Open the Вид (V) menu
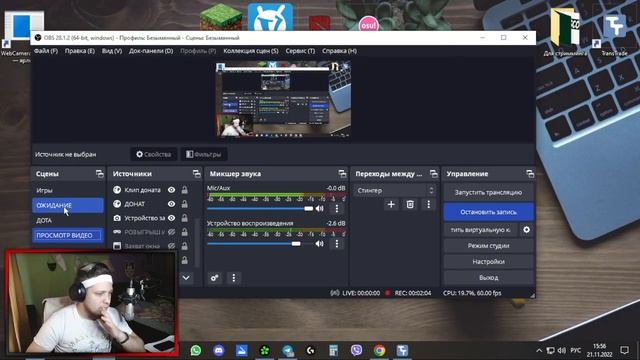The image size is (640, 360). click(112, 51)
